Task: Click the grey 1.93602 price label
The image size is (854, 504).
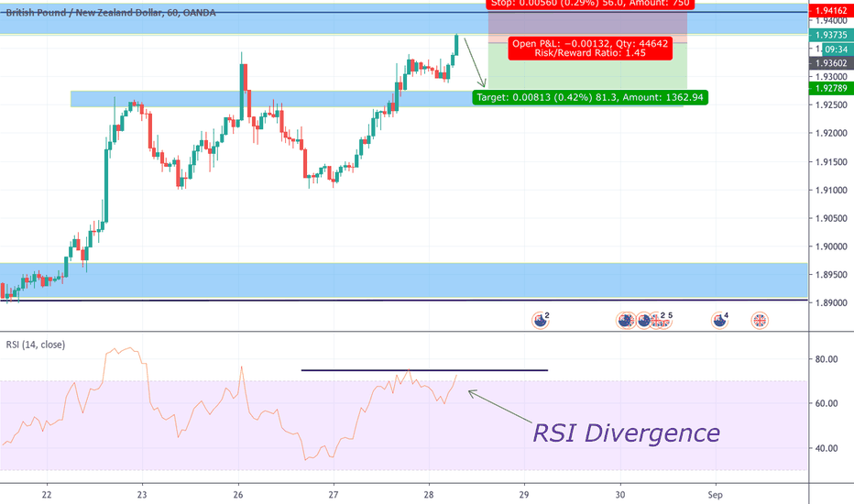Action: (831, 63)
